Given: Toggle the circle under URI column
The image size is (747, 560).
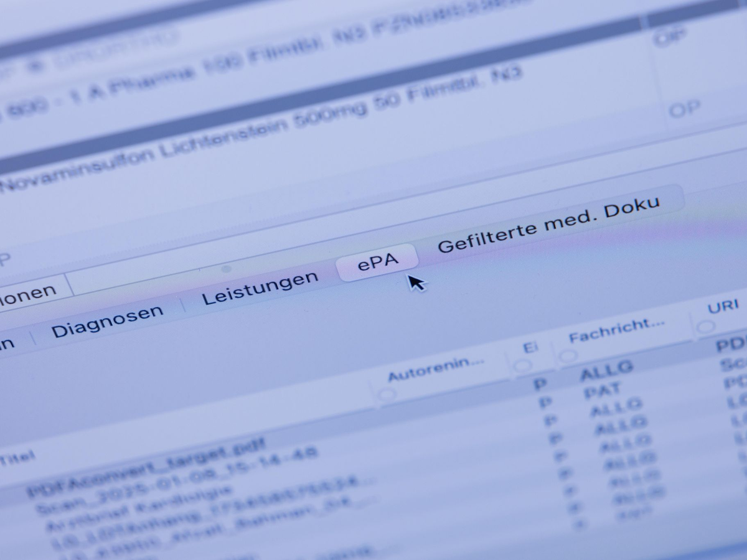Looking at the screenshot, I should 705,327.
